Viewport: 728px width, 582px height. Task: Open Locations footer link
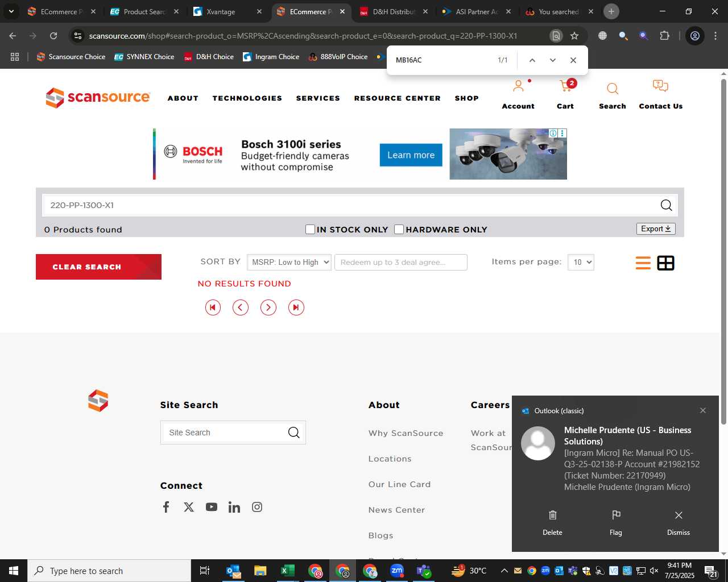pyautogui.click(x=390, y=459)
